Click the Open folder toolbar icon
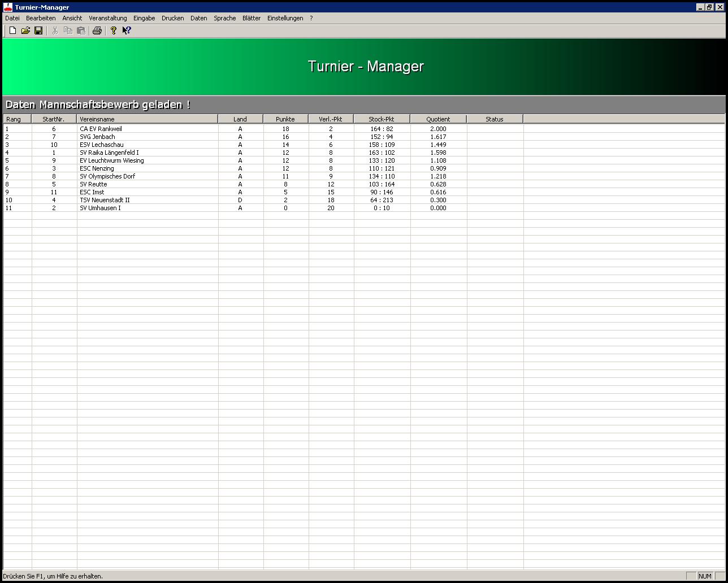The image size is (728, 583). (25, 31)
